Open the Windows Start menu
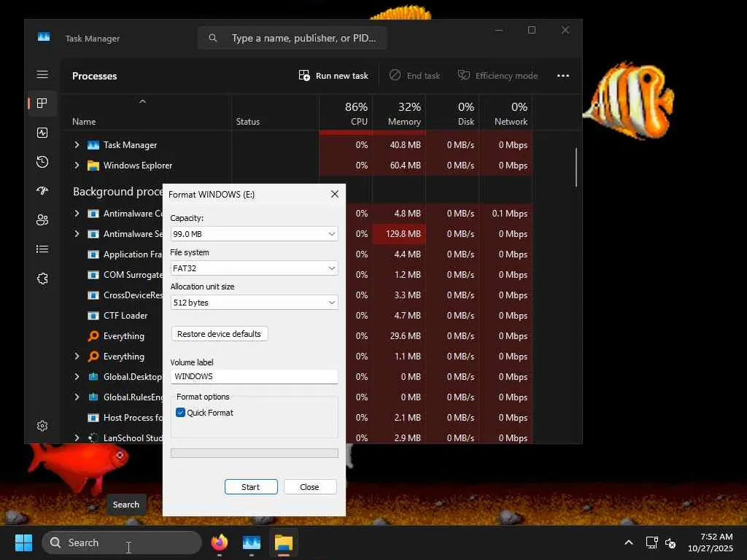 [23, 542]
